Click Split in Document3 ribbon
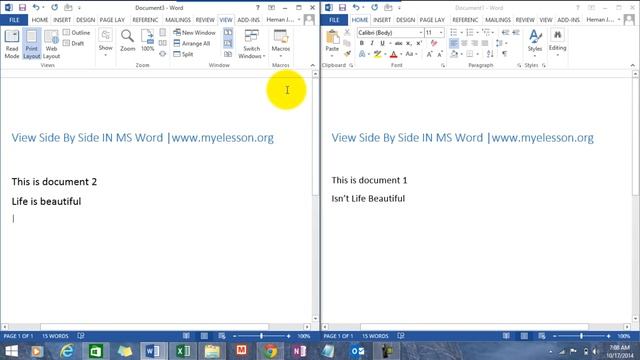Image resolution: width=640 pixels, height=360 pixels. click(x=183, y=54)
